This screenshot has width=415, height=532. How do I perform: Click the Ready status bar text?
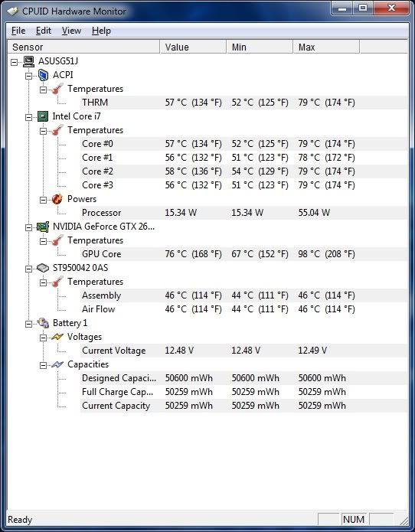pos(20,520)
